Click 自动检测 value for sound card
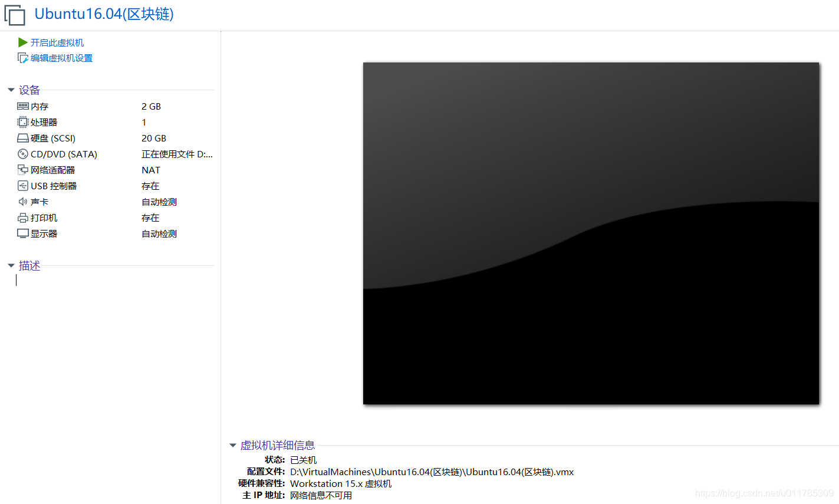The image size is (839, 504). pos(159,202)
